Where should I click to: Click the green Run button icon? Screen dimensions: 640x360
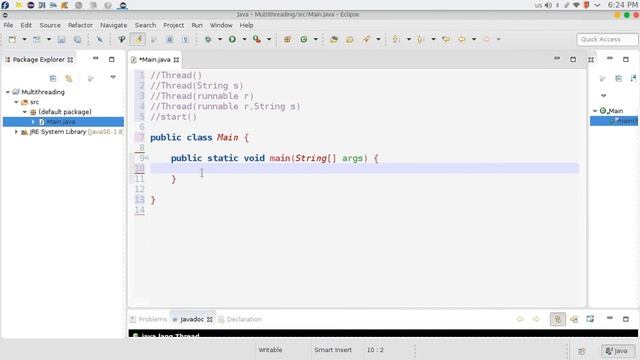pyautogui.click(x=232, y=39)
